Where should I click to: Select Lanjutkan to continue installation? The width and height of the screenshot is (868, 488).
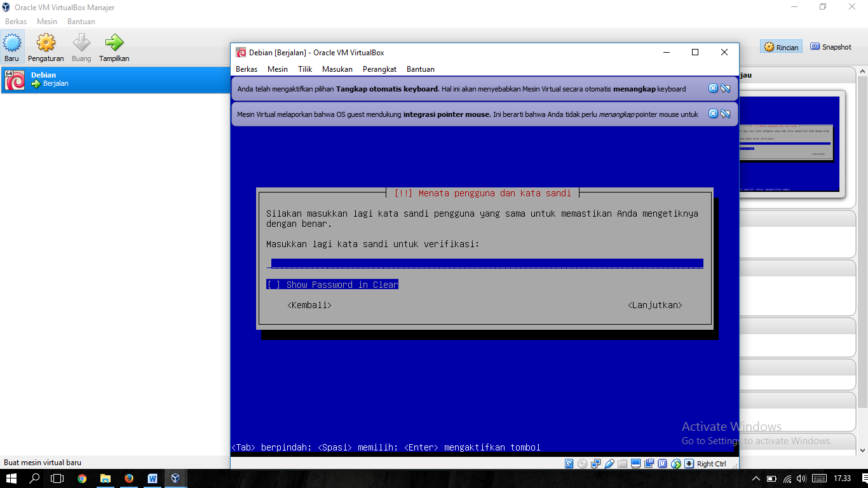point(654,305)
